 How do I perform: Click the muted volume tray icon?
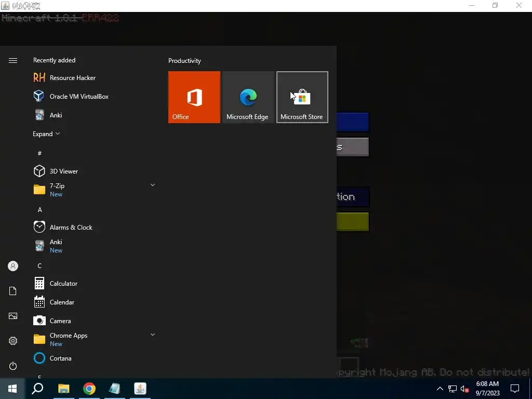465,389
